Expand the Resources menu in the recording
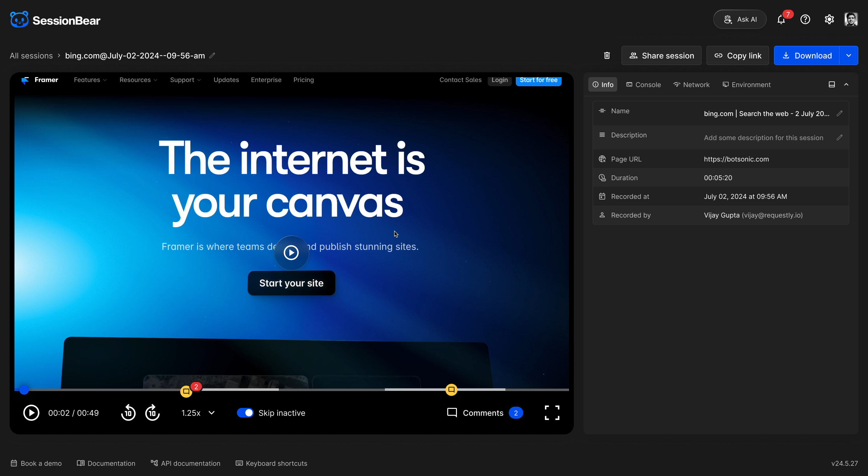 pyautogui.click(x=139, y=80)
